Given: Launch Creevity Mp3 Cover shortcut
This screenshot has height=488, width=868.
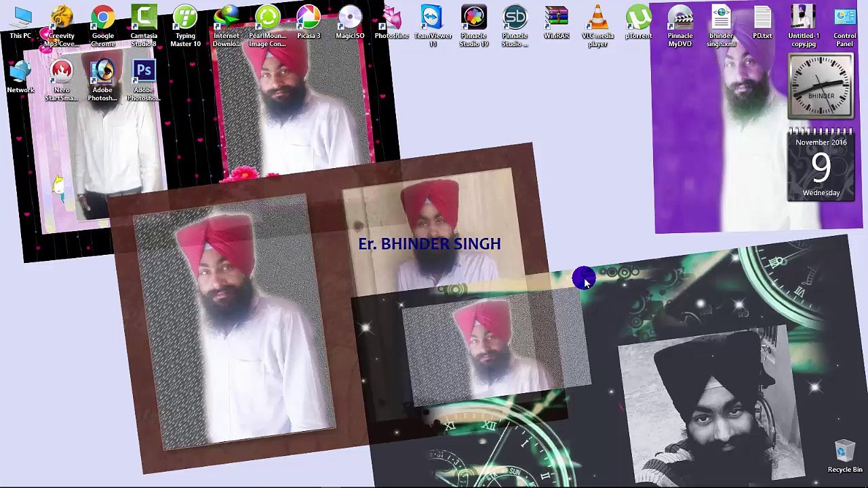Looking at the screenshot, I should pos(61,26).
